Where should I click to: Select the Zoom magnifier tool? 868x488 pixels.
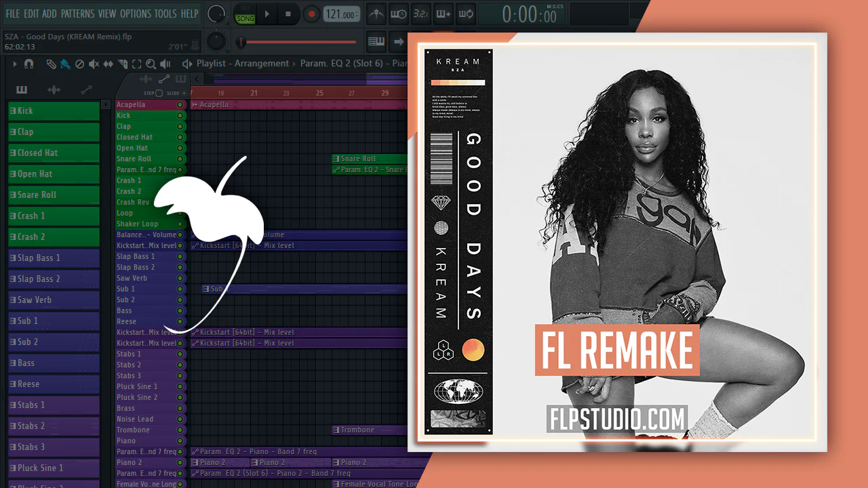tap(151, 64)
